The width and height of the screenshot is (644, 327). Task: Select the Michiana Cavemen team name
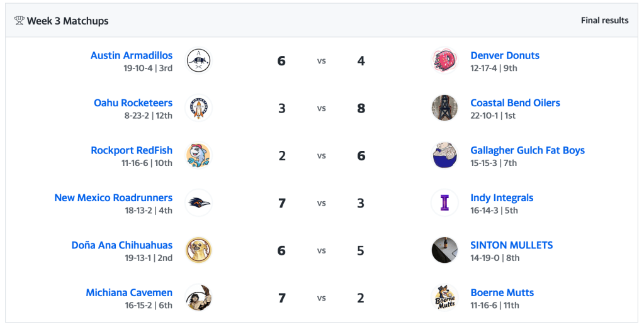[129, 292]
